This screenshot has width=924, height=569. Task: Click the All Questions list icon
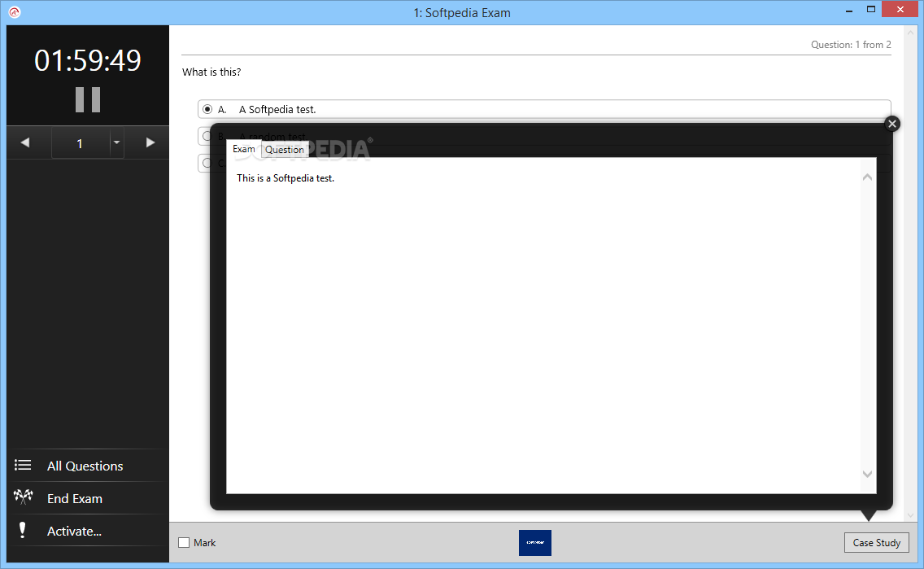click(23, 466)
